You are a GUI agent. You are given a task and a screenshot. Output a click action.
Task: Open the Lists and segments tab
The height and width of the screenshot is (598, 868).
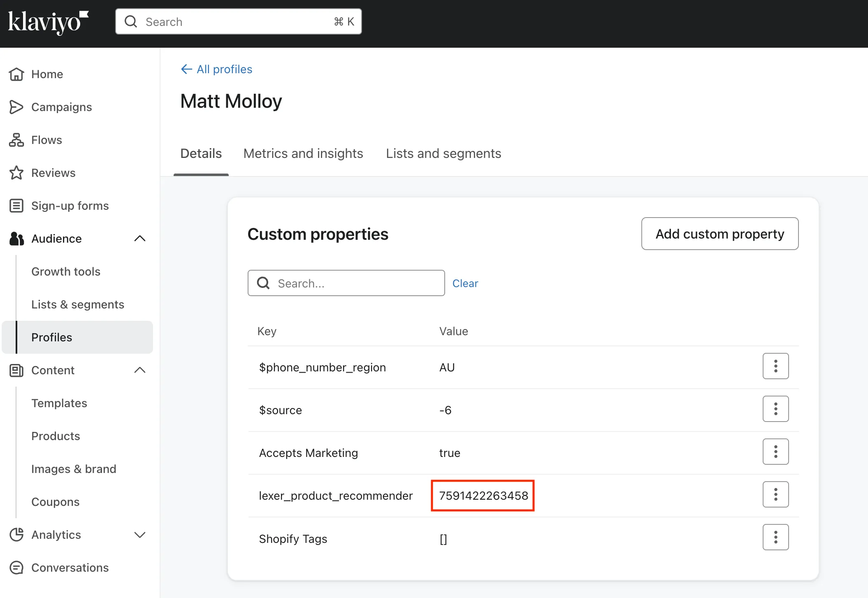443,153
